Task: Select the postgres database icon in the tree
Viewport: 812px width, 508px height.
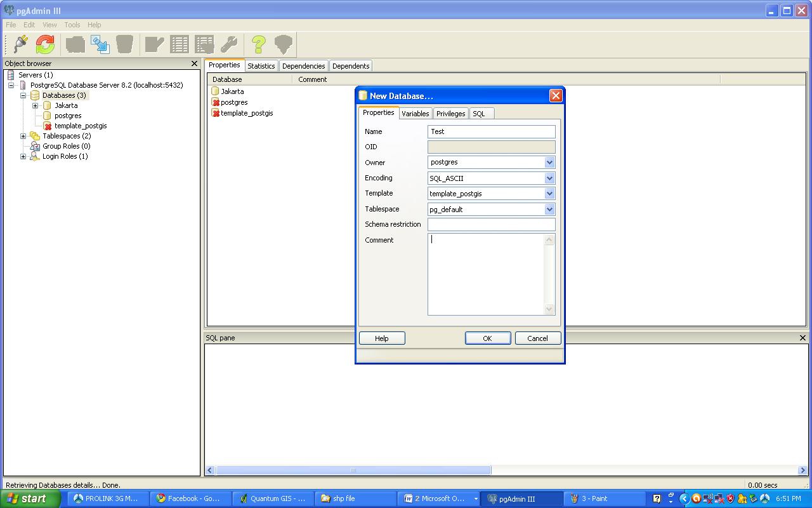Action: pos(47,116)
